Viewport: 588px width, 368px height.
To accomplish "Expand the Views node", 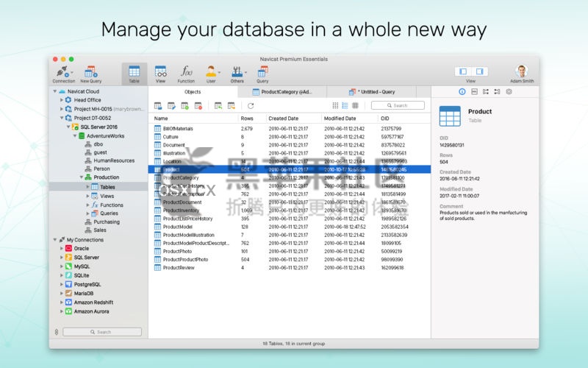I will point(87,196).
